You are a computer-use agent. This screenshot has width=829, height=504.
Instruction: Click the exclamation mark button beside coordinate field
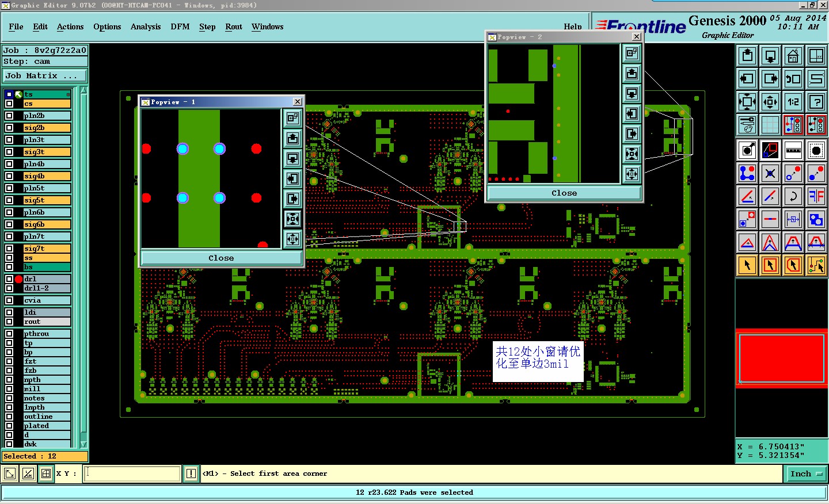pyautogui.click(x=191, y=474)
